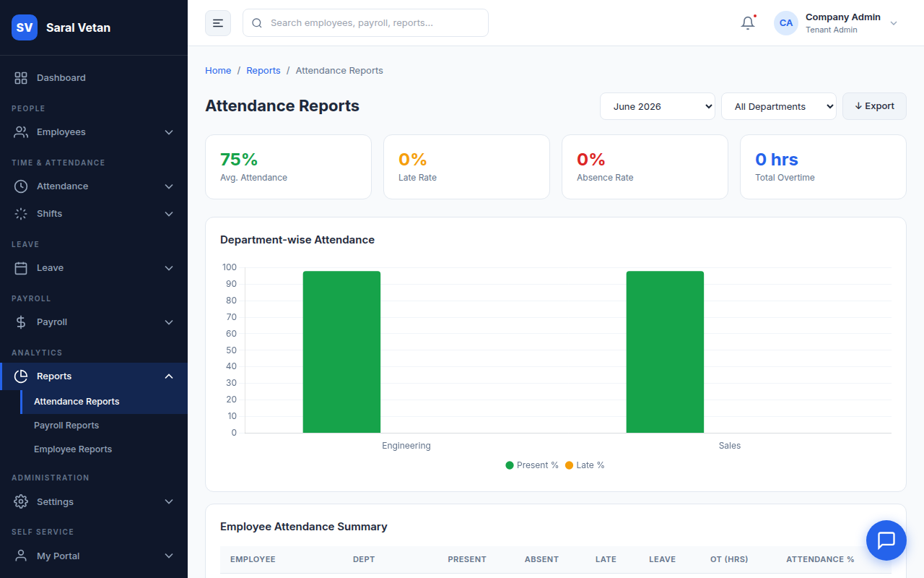Screen dimensions: 924x578
Task: Click the Employee Attendance Summary heading
Action: coord(304,527)
